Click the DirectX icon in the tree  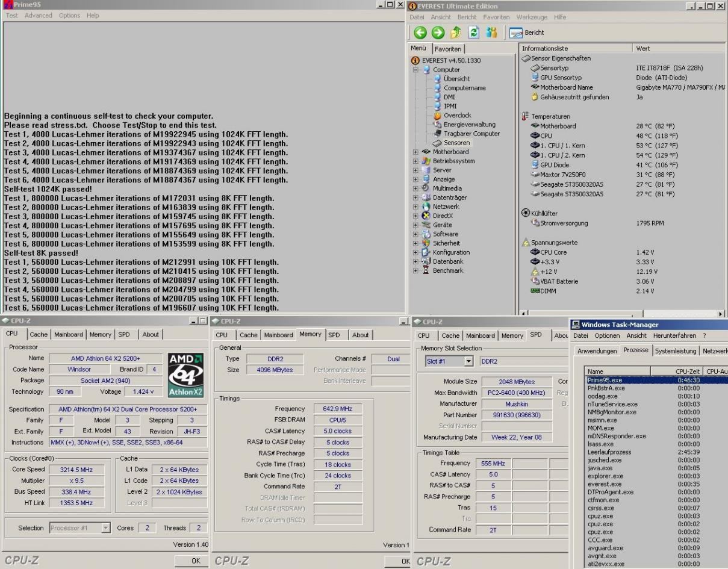coord(426,216)
